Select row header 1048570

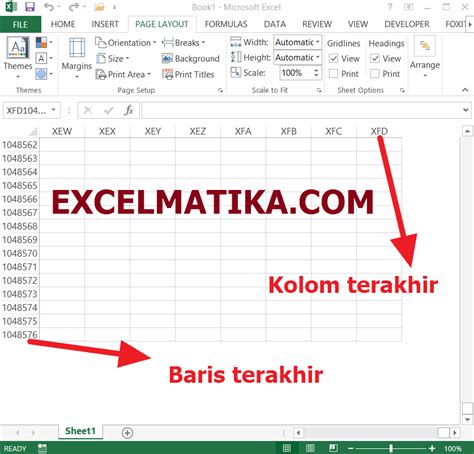pyautogui.click(x=20, y=253)
